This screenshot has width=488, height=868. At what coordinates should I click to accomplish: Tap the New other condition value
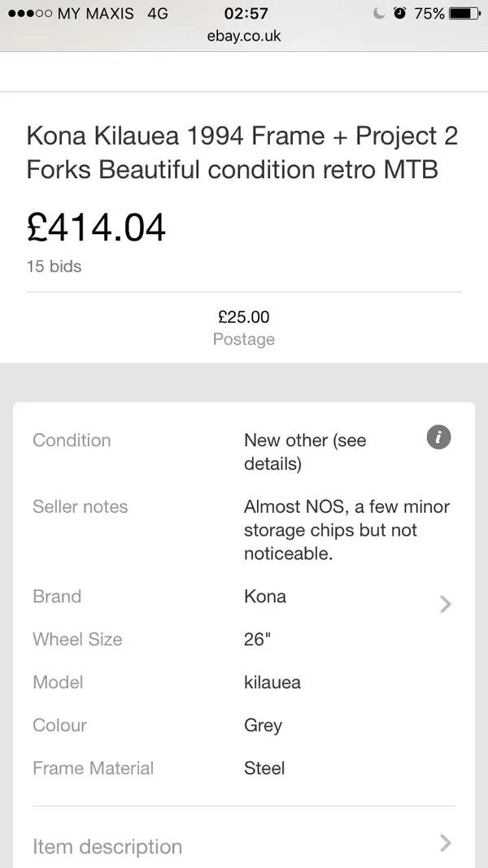[x=305, y=452]
